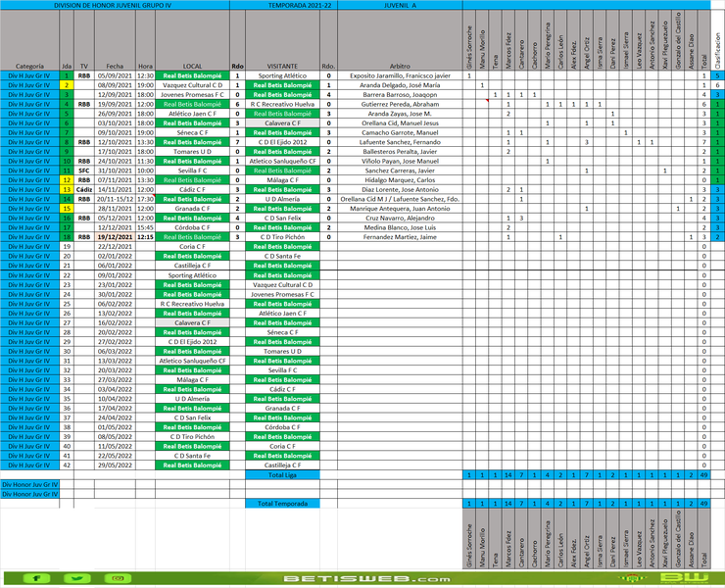Select the Calavera C F visitor cell in matchday 6

tap(282, 123)
